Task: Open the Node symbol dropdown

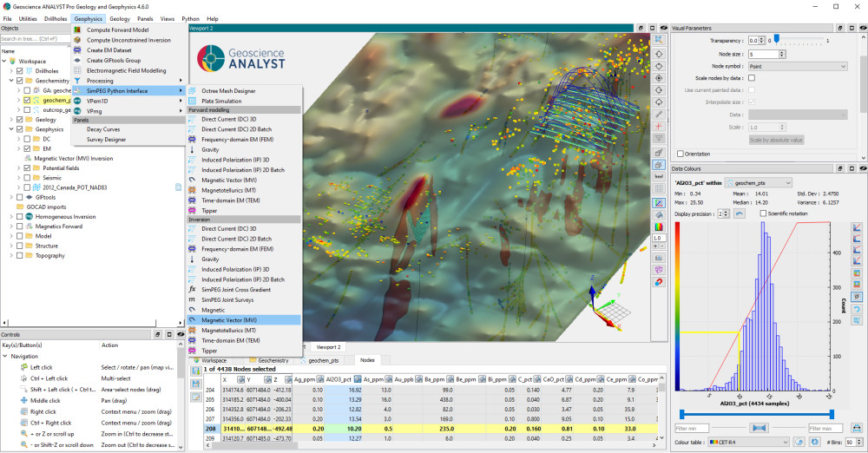Action: click(796, 66)
